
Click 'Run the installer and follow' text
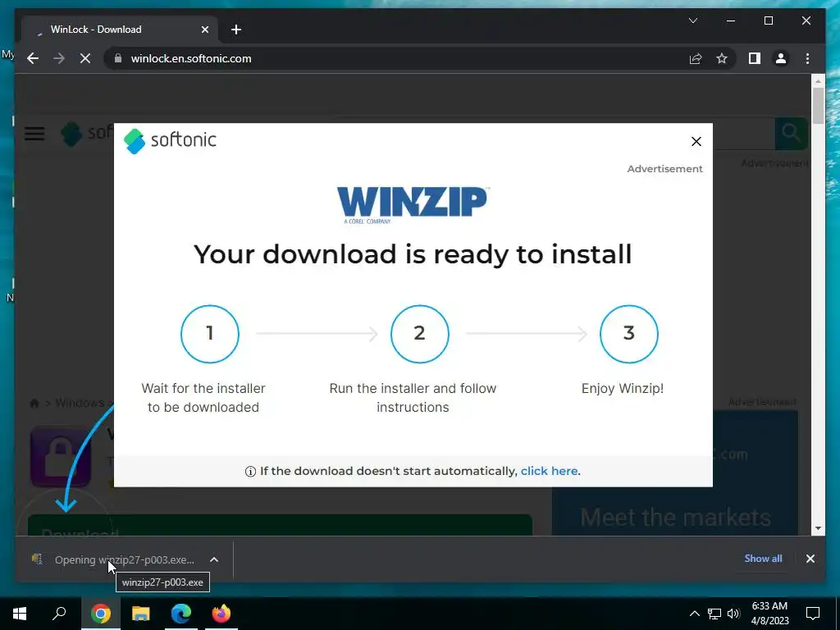point(413,388)
